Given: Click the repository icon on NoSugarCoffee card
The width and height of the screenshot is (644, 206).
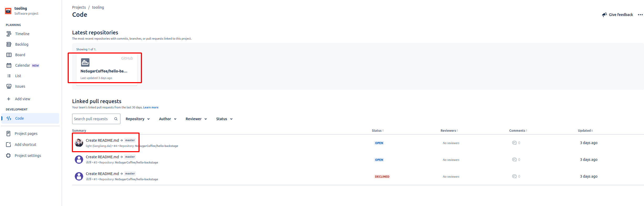Looking at the screenshot, I should coord(85,62).
